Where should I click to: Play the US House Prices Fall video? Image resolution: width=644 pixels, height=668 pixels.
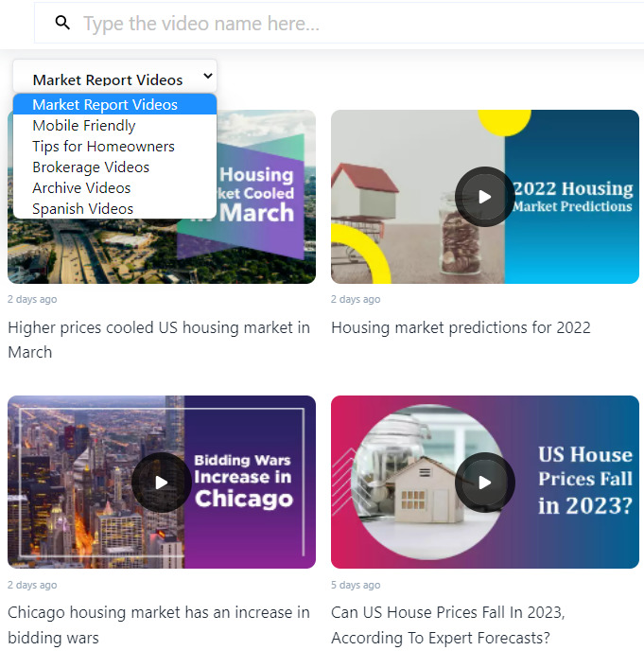point(484,483)
